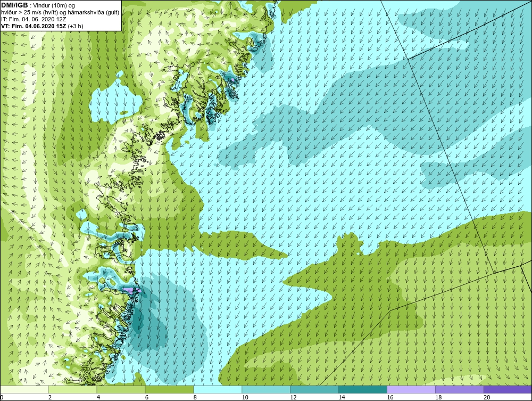Click the legend value "18"
The image size is (532, 401).
438,397
